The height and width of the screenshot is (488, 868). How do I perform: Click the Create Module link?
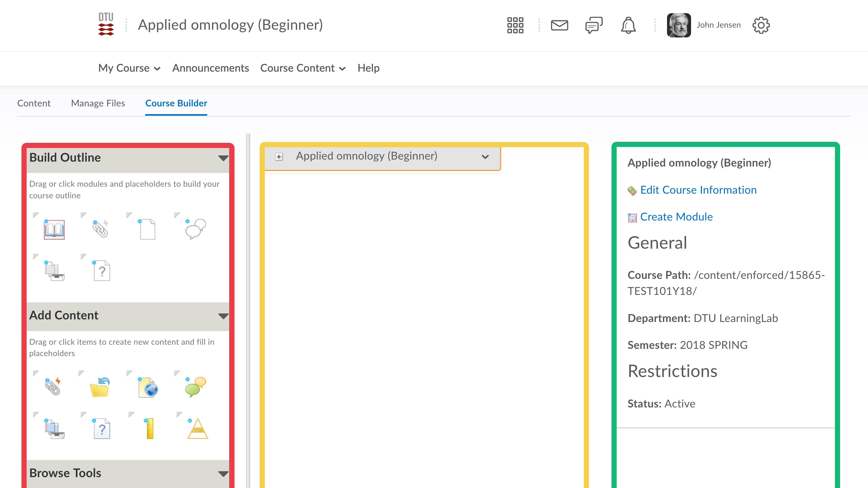click(x=676, y=217)
